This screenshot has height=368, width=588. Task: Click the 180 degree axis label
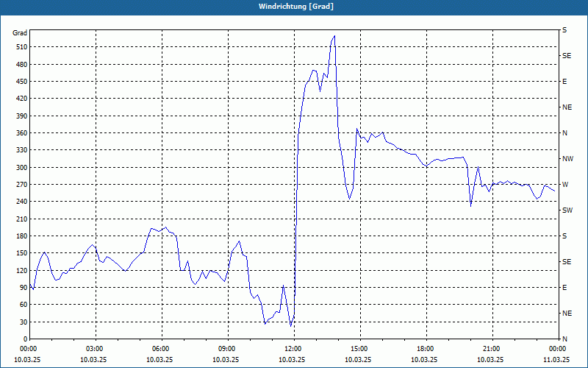tap(22, 236)
